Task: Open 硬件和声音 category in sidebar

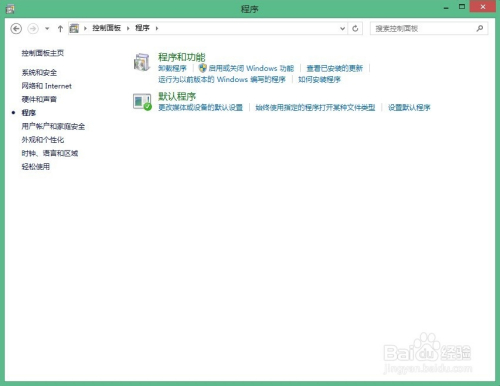Action: coord(39,99)
